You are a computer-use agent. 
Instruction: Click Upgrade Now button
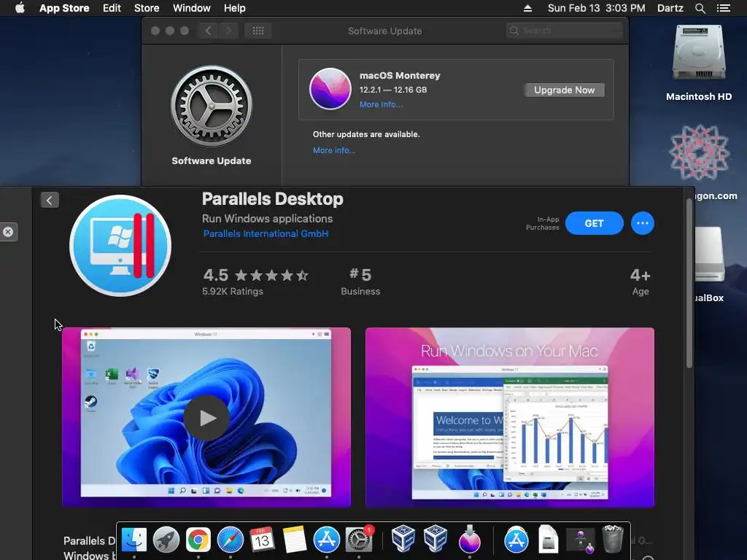pos(564,90)
